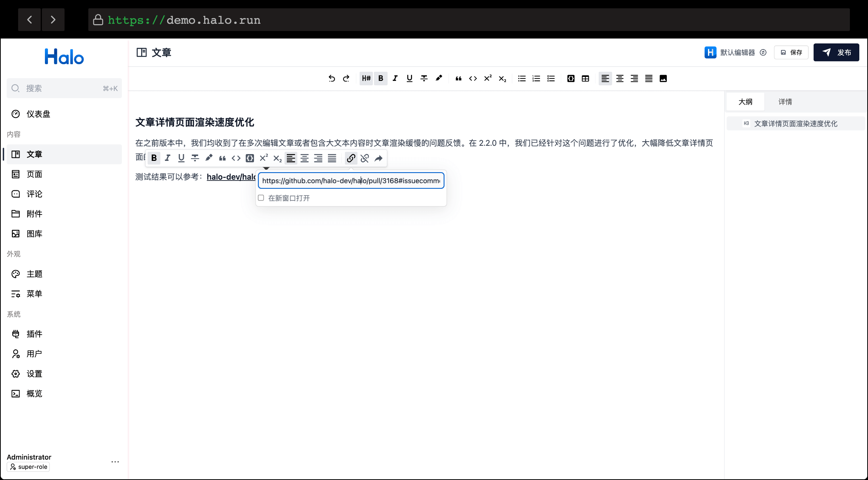The image size is (868, 480).
Task: Click the unlink icon in the bubble menu
Action: pos(364,158)
